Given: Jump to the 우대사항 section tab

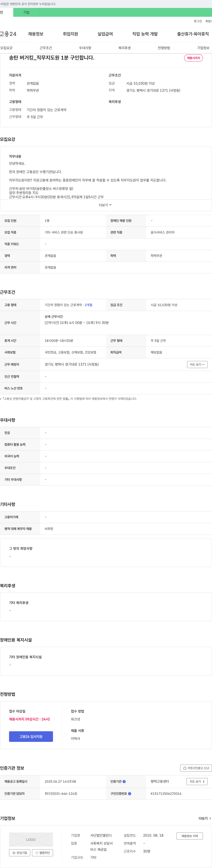Looking at the screenshot, I should point(85,48).
